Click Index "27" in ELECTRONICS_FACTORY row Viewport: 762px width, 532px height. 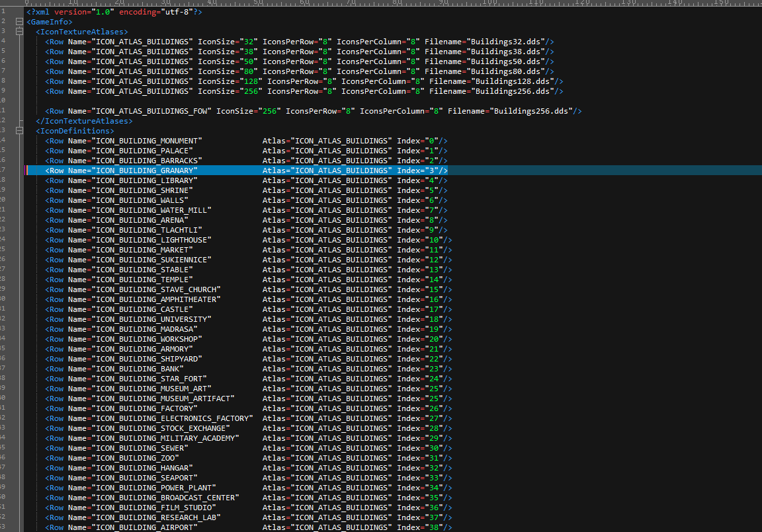(x=434, y=418)
